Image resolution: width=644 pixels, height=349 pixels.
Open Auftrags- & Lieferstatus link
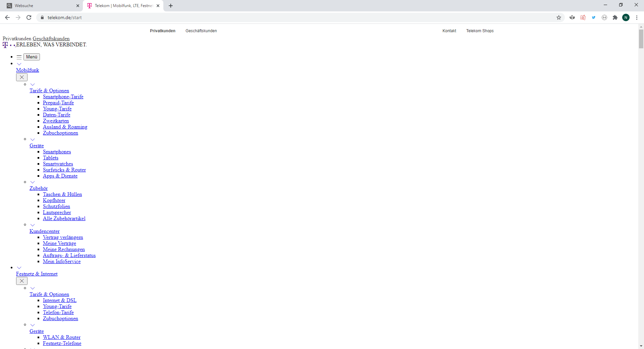click(x=69, y=255)
